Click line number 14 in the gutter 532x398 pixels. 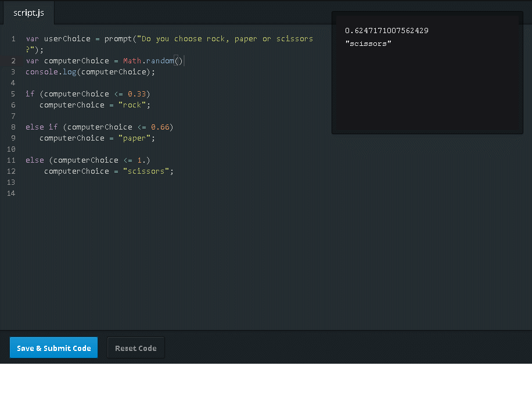(11, 193)
